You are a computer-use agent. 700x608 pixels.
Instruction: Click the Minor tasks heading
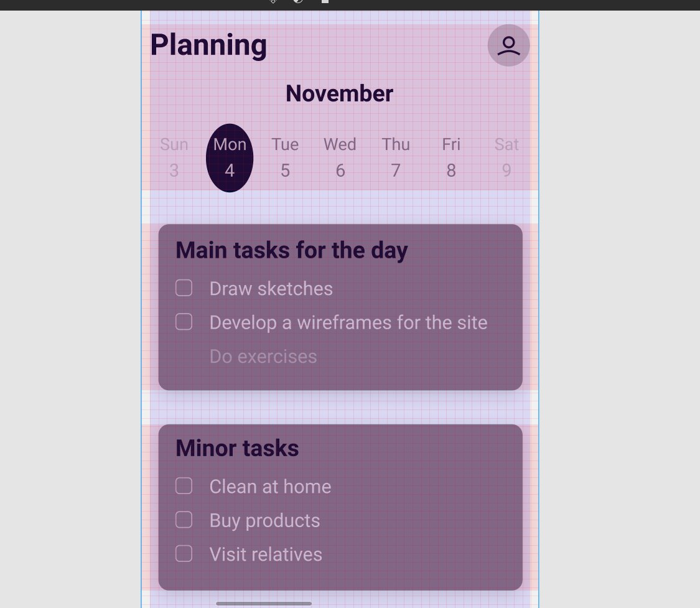tap(237, 448)
